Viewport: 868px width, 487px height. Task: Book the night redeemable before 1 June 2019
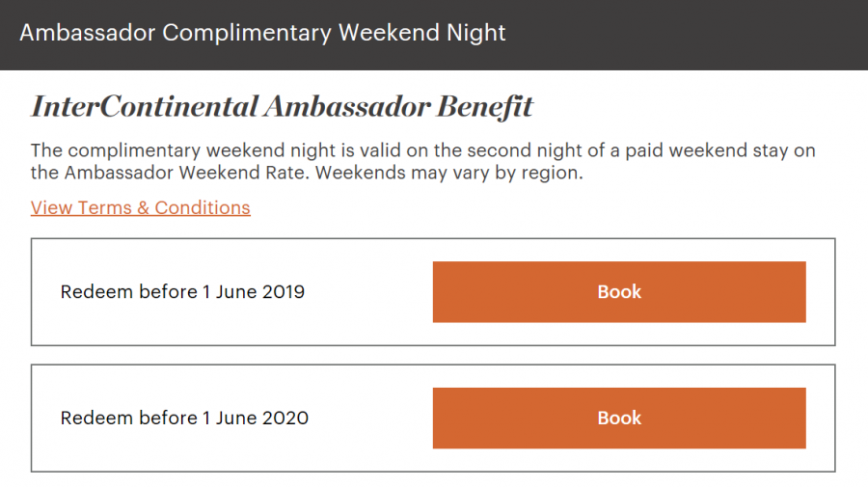pos(618,291)
